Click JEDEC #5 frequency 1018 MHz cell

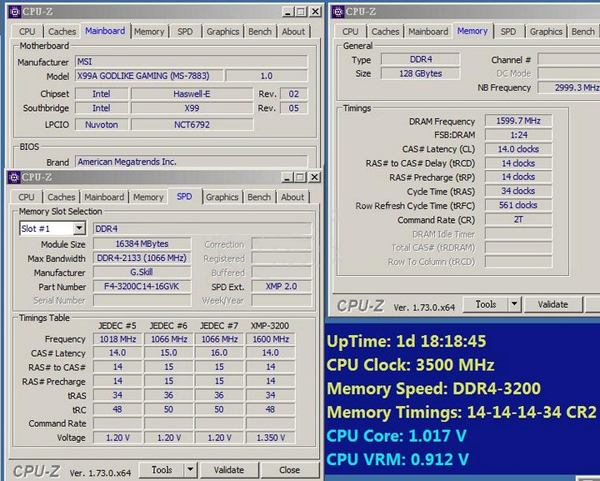pos(118,339)
